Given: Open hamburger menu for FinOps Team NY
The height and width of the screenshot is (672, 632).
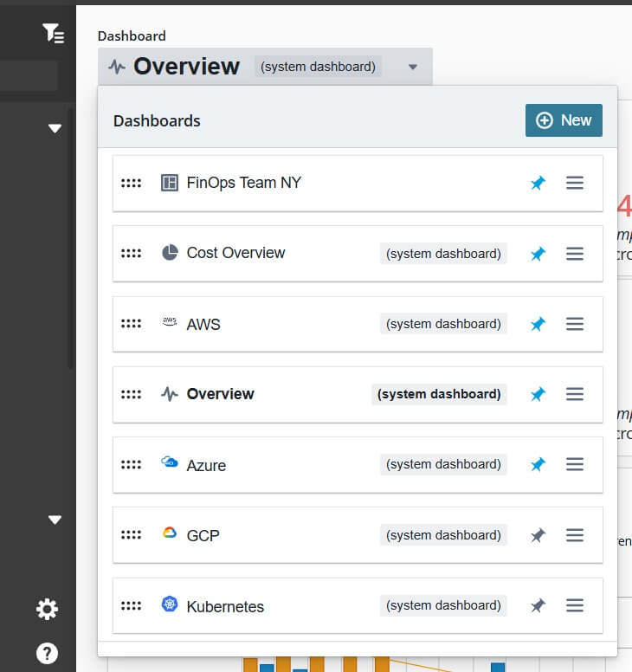Looking at the screenshot, I should (x=575, y=183).
